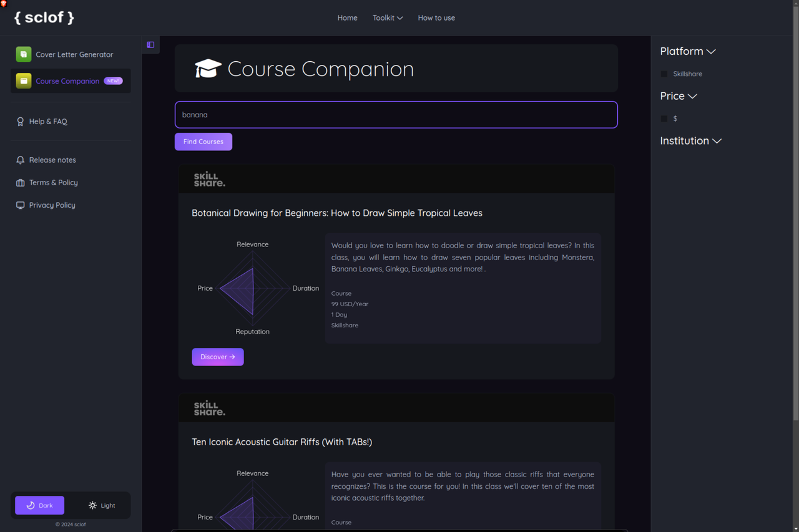799x532 pixels.
Task: Open Release notes link
Action: pyautogui.click(x=52, y=160)
